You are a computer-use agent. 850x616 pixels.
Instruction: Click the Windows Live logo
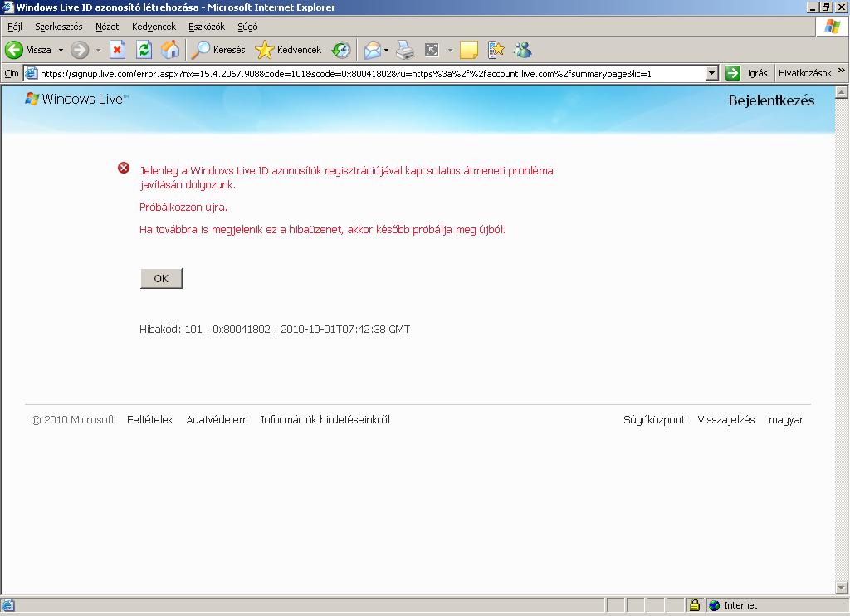[76, 99]
